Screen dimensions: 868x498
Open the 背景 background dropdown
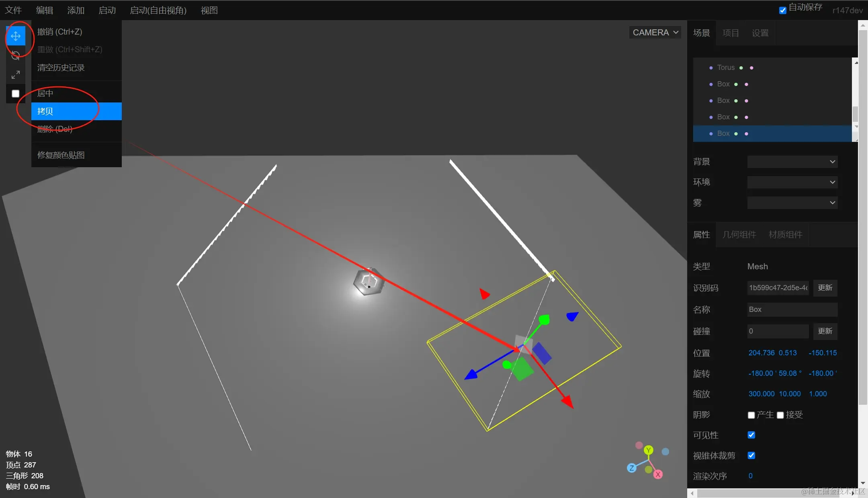click(x=792, y=162)
